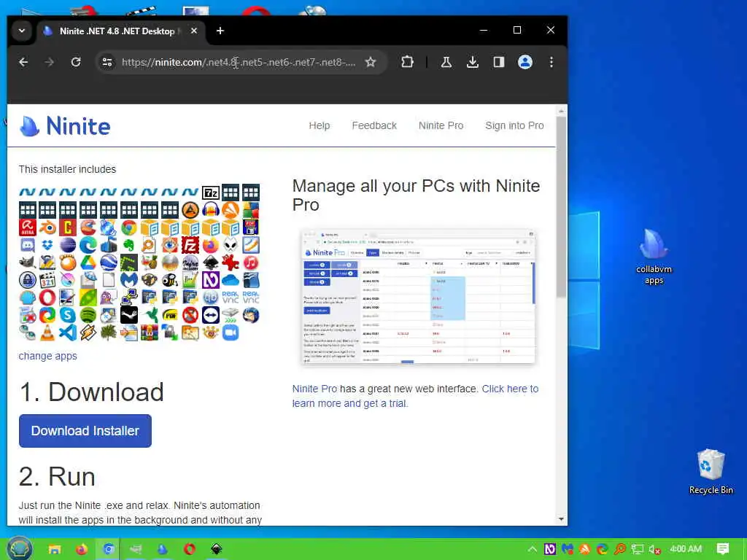This screenshot has height=560, width=747.
Task: Click the VLC cone icon in app grid
Action: [x=47, y=332]
